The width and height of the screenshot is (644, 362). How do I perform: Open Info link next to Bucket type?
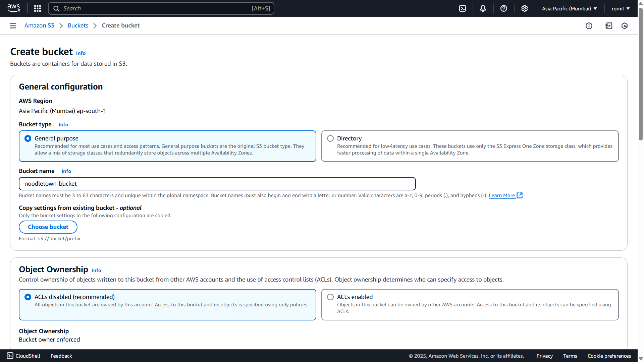pyautogui.click(x=63, y=125)
